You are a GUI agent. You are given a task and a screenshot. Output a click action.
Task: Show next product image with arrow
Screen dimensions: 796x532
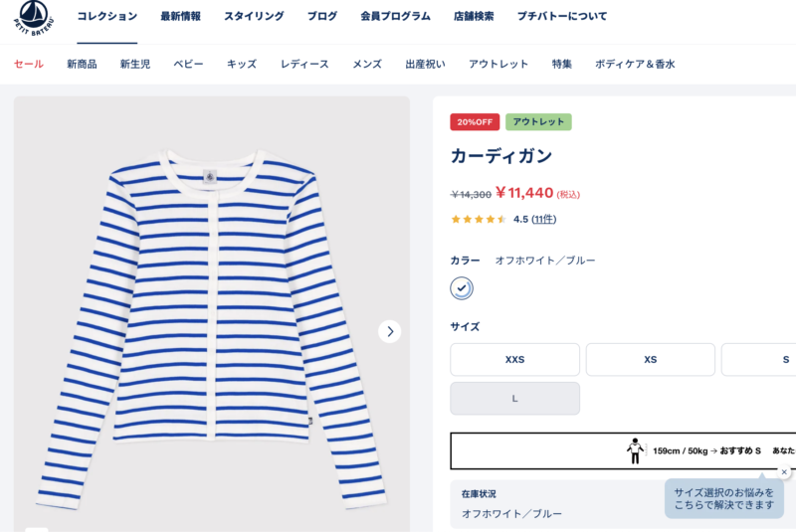390,331
